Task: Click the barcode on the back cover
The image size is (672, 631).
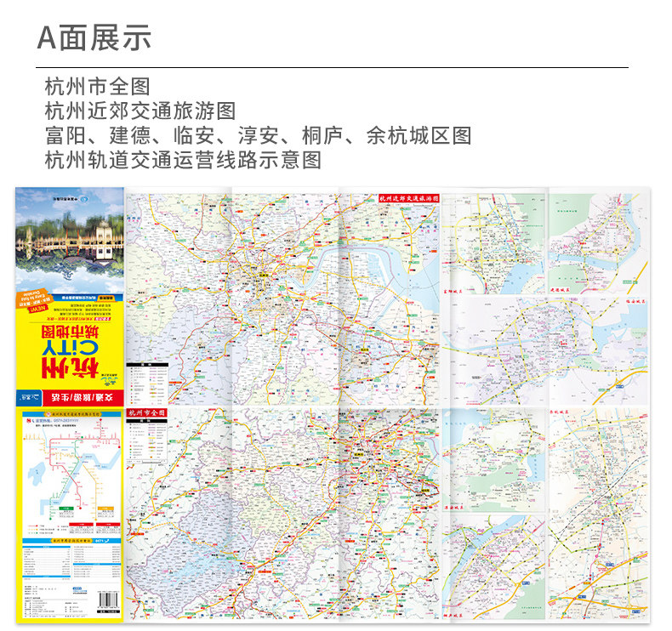Action: (x=107, y=601)
